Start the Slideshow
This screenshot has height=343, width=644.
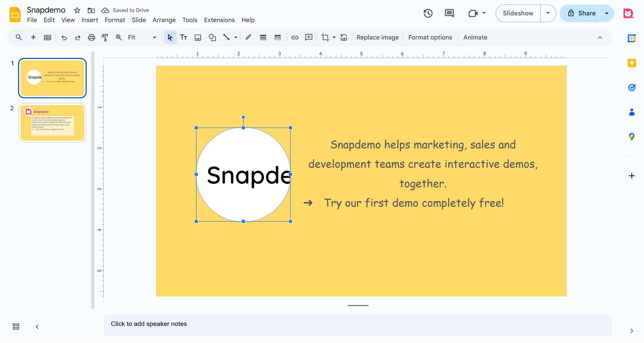(x=518, y=13)
